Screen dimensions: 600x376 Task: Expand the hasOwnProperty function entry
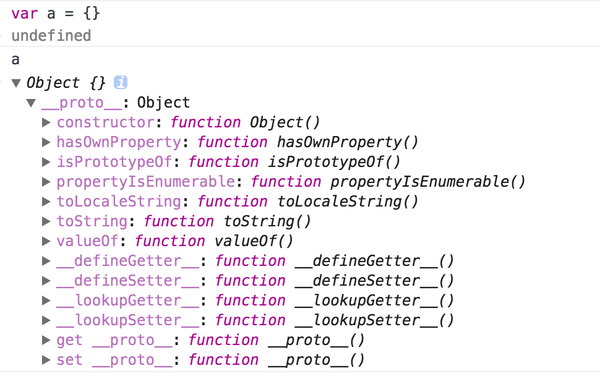click(x=46, y=142)
